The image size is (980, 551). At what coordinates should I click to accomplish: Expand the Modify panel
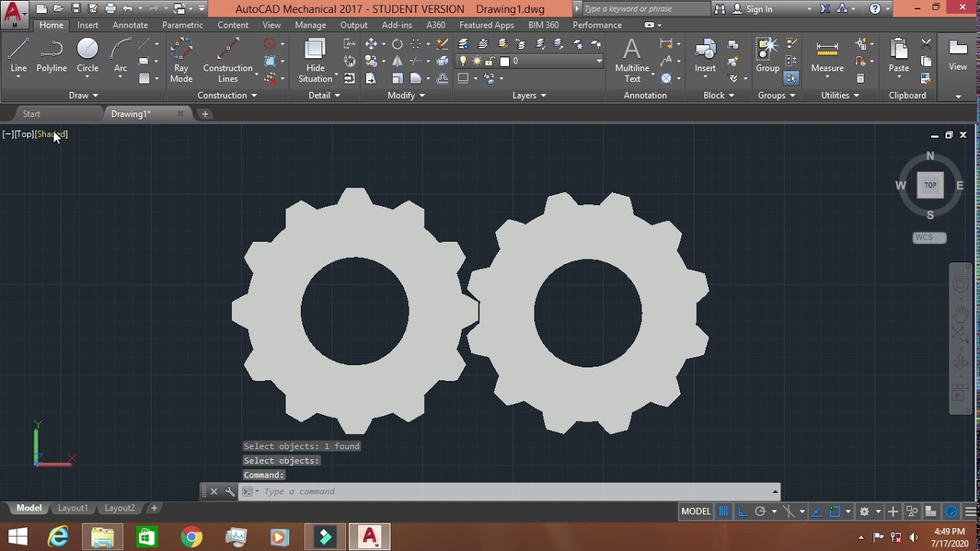point(407,96)
